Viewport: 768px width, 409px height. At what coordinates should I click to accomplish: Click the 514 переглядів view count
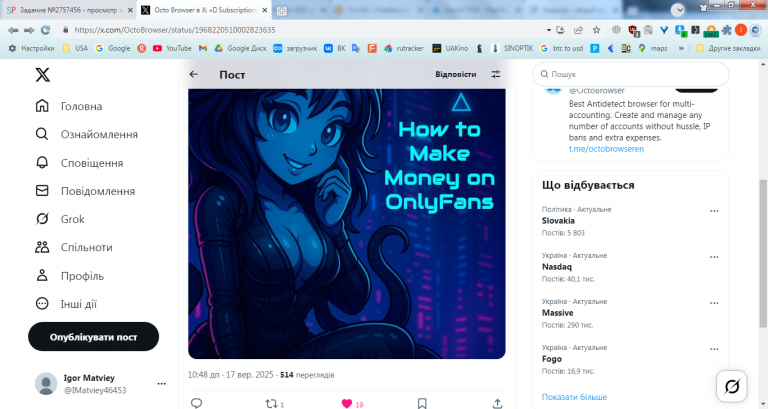(307, 375)
